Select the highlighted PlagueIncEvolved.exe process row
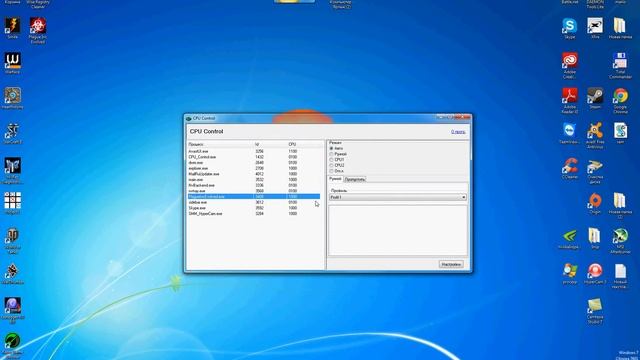640x360 pixels. [253, 197]
